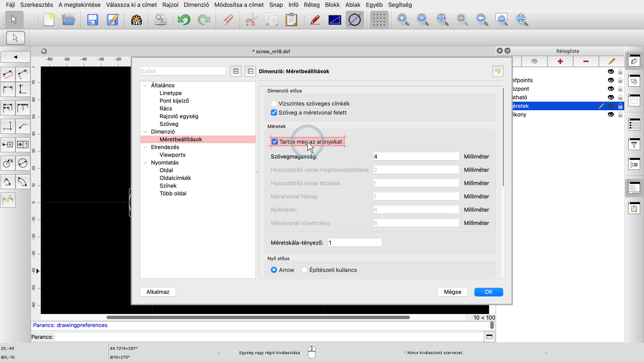The image size is (644, 362).
Task: Toggle the grid dots icon
Action: [378, 20]
